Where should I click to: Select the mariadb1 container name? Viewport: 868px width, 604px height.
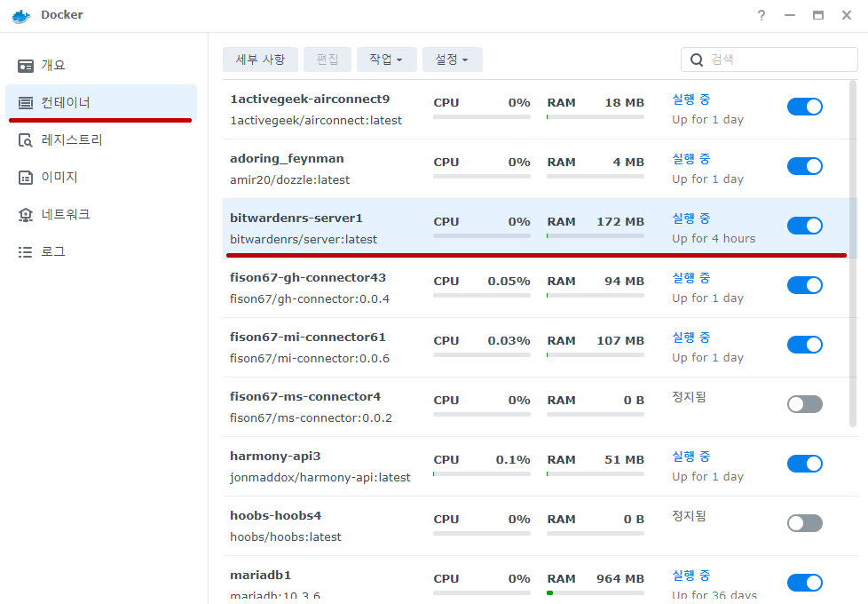tap(260, 576)
